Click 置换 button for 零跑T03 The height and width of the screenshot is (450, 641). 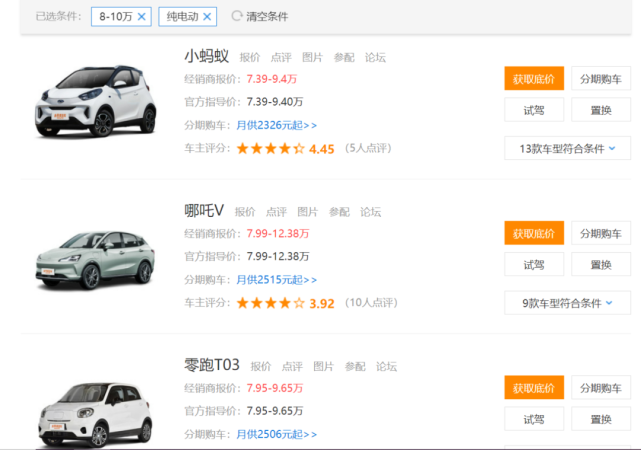[x=601, y=419]
